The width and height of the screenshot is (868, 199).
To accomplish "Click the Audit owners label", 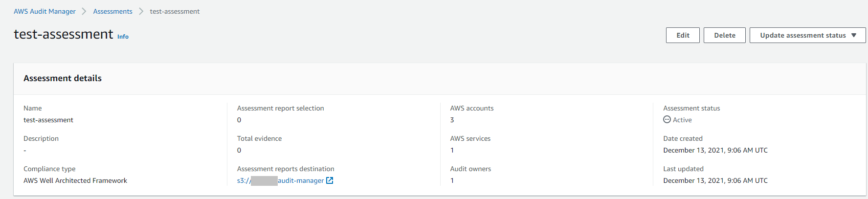I will pos(470,169).
